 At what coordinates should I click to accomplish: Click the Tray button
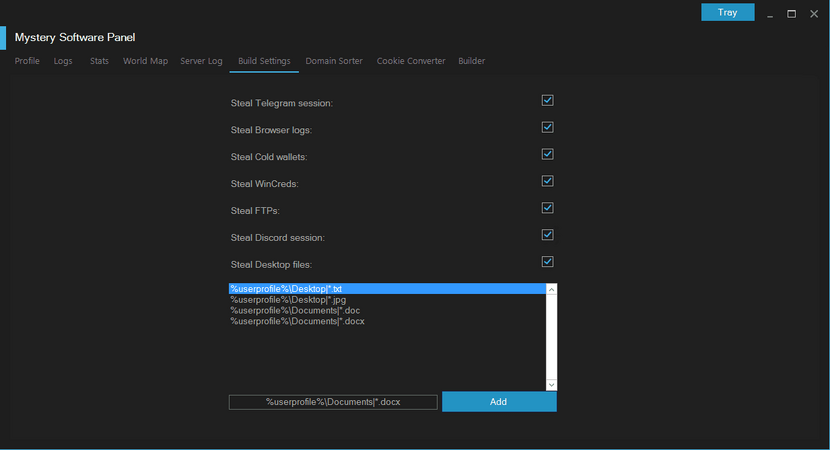pos(728,12)
